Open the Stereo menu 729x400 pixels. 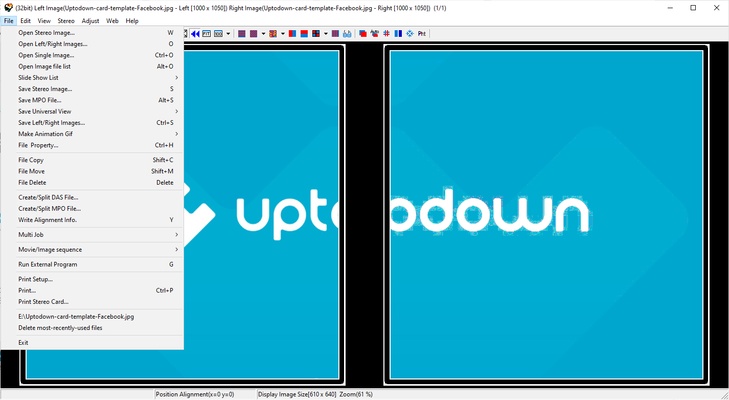(66, 21)
